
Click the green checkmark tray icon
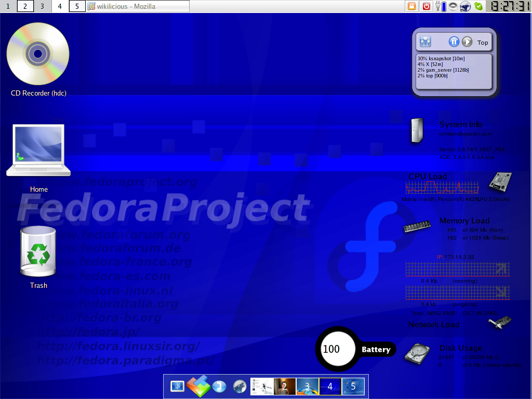pyautogui.click(x=478, y=6)
